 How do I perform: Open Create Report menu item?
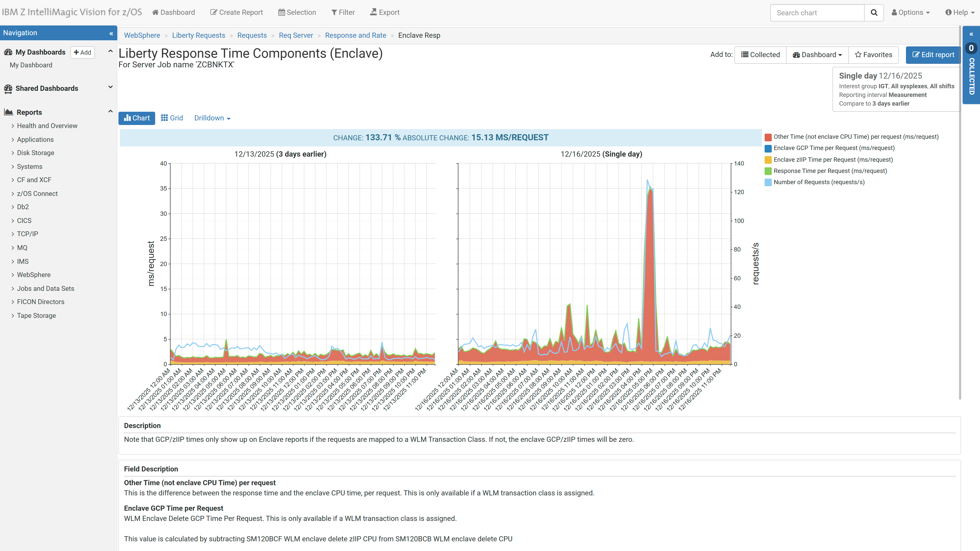(x=237, y=12)
